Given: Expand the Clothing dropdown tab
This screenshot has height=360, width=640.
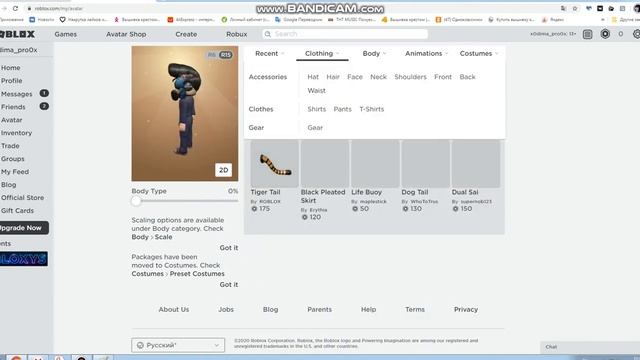Looking at the screenshot, I should [x=322, y=53].
